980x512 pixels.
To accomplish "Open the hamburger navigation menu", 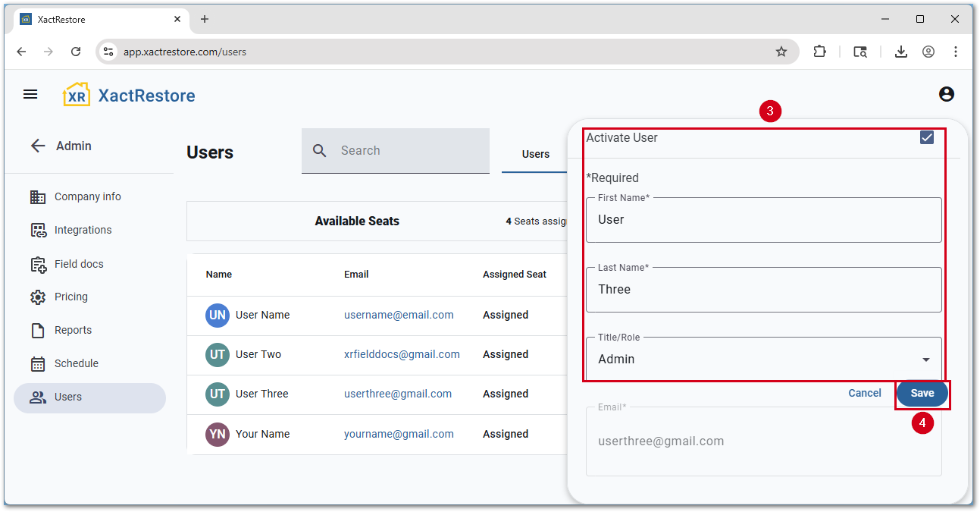I will [x=30, y=94].
